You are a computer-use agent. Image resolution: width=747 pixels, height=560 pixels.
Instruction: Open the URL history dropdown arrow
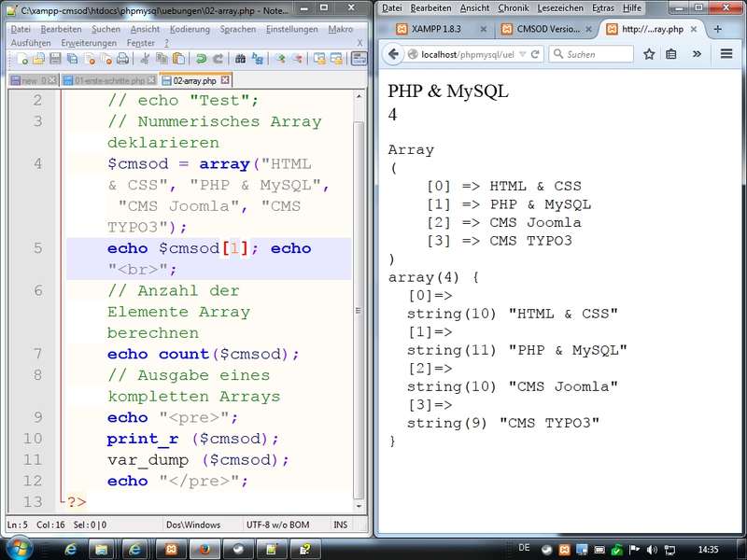(x=522, y=54)
